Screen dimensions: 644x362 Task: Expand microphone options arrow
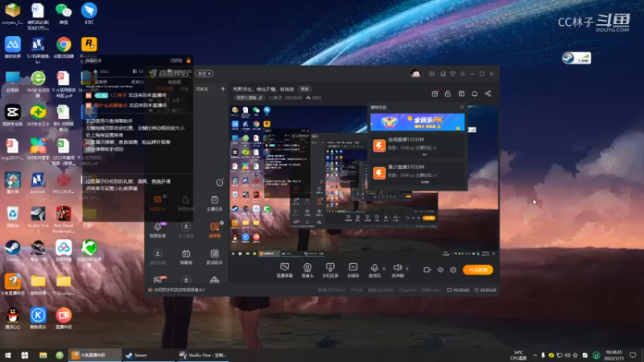coord(384,269)
